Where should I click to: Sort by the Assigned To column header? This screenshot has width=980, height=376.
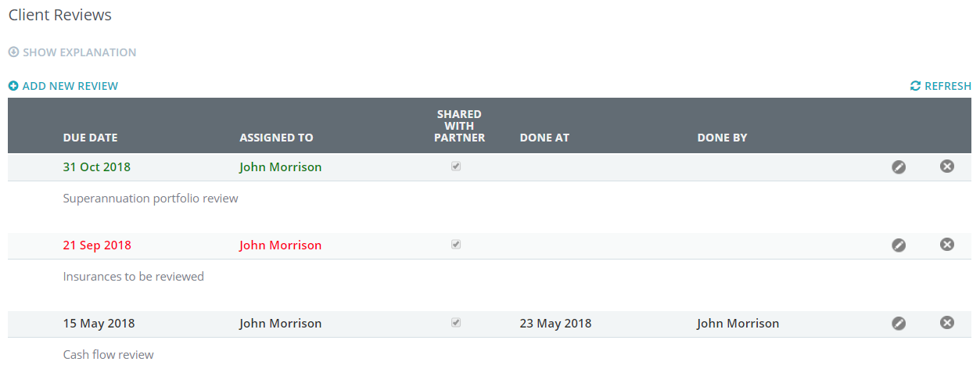276,138
